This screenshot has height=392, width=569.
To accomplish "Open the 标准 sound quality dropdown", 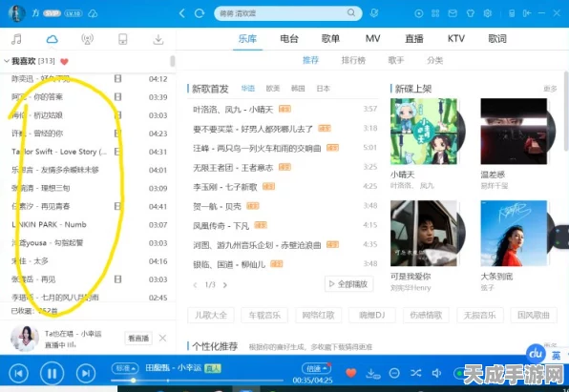I will tap(125, 368).
